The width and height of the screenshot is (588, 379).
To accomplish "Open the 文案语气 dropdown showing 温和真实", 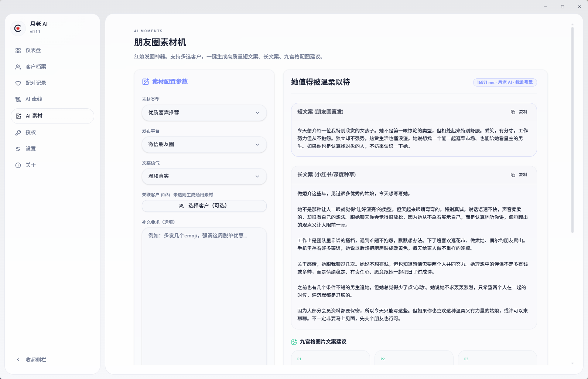I will pyautogui.click(x=204, y=176).
